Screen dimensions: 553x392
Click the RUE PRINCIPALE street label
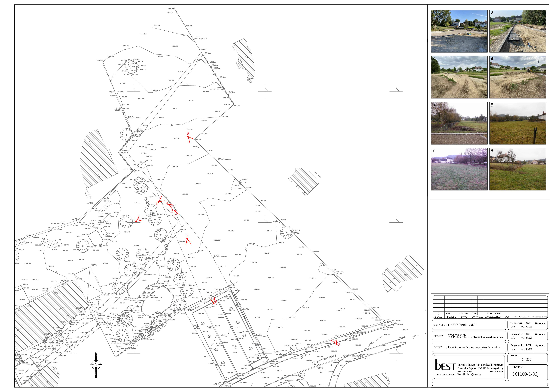(324, 359)
